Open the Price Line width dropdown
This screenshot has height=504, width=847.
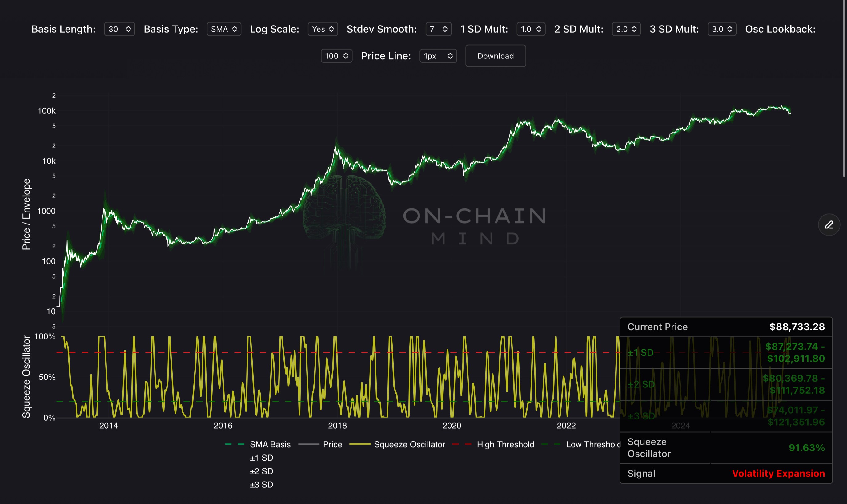click(x=438, y=56)
